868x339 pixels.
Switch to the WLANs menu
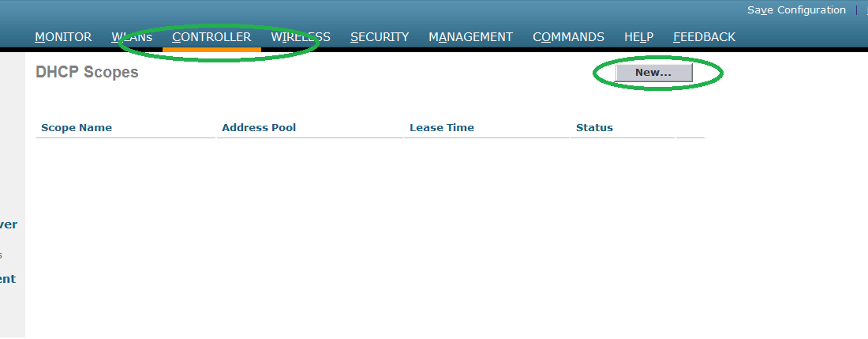[x=132, y=37]
